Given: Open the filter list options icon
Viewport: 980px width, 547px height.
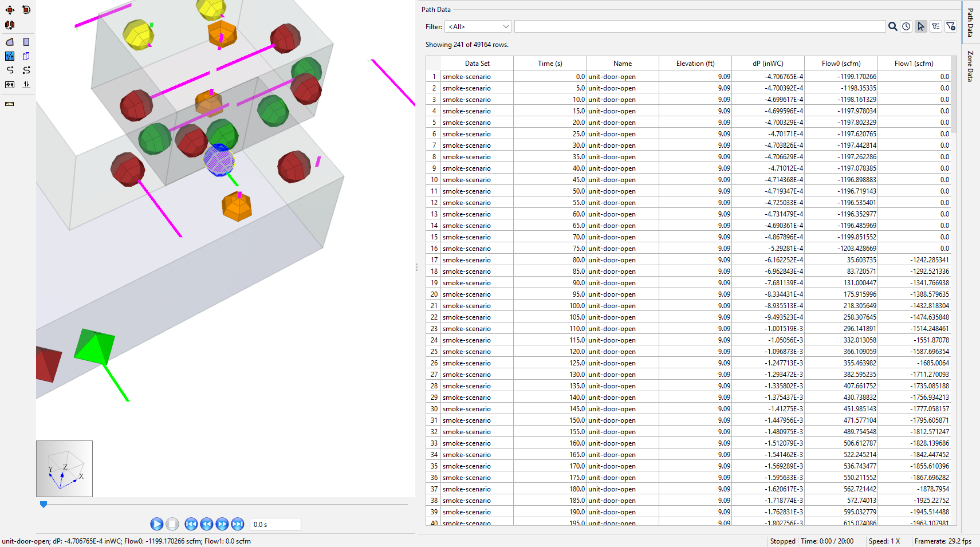Looking at the screenshot, I should point(936,27).
